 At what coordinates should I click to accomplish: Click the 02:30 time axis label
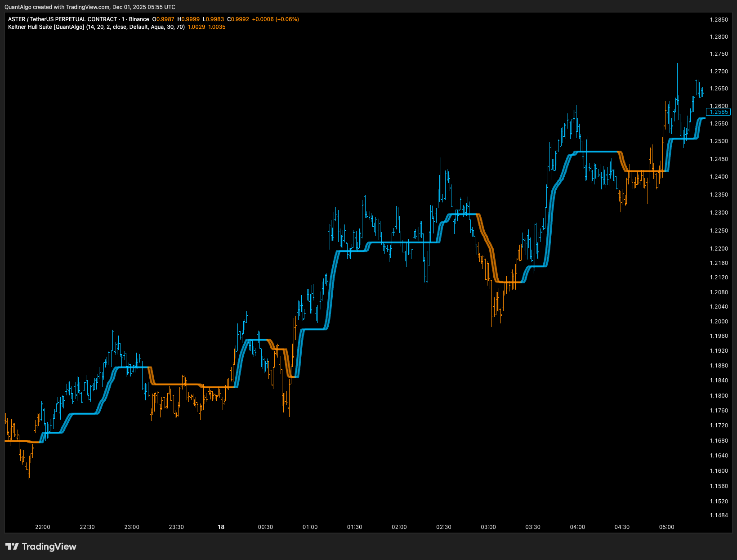444,527
